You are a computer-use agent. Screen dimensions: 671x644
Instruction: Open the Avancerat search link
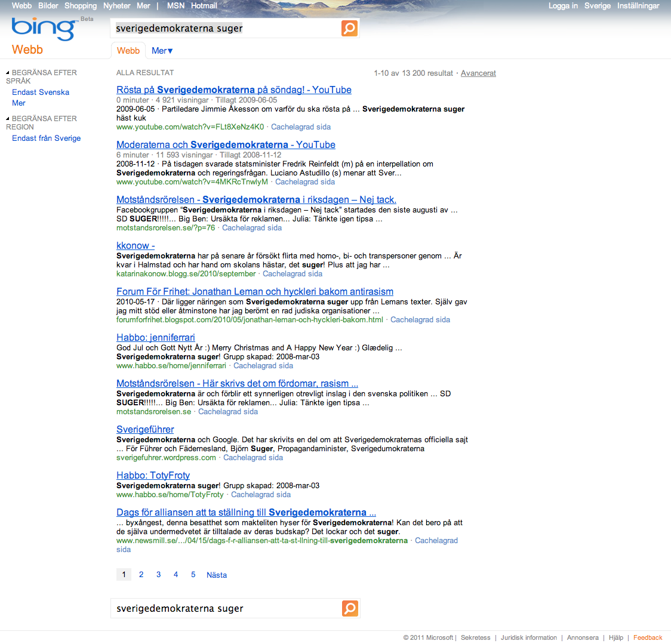(478, 73)
